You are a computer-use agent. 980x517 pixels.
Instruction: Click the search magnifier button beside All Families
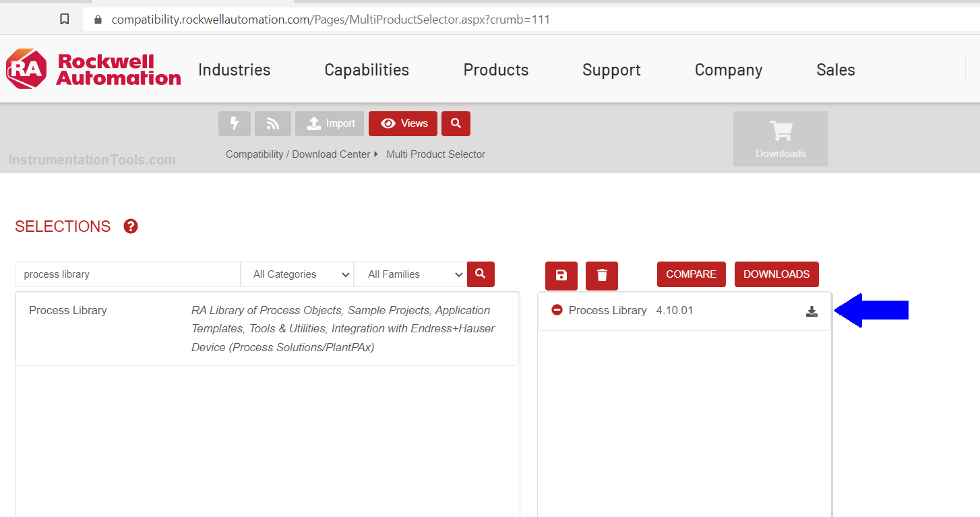(481, 274)
